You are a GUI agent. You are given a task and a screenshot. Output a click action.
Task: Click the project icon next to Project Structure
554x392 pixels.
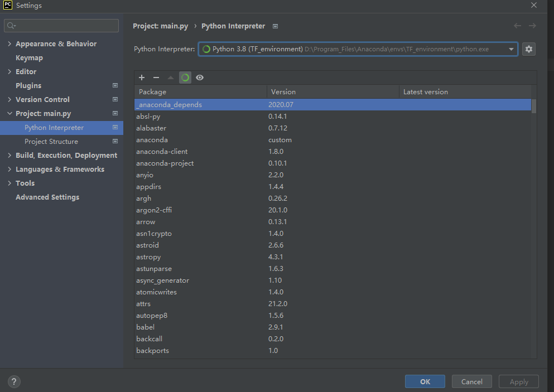pos(115,141)
